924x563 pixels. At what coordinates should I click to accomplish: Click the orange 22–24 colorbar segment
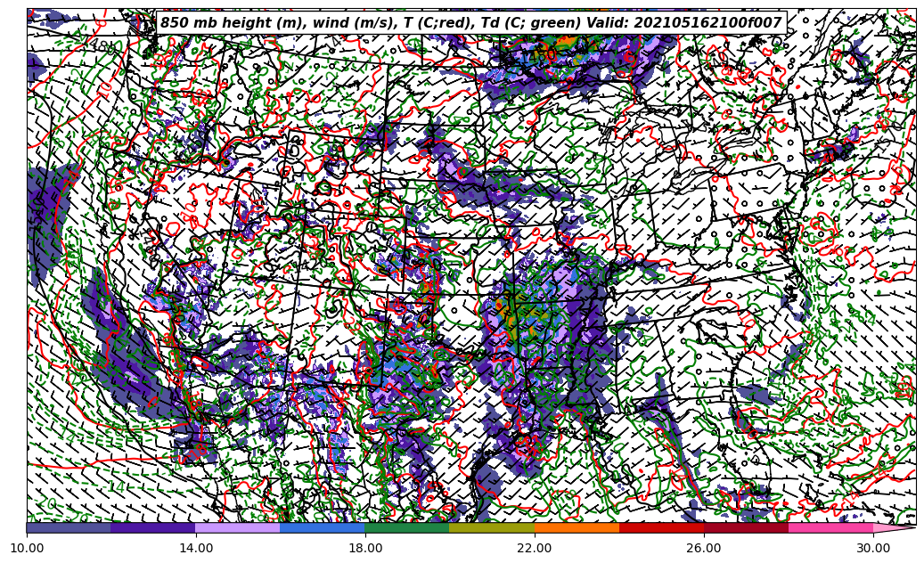coord(576,527)
